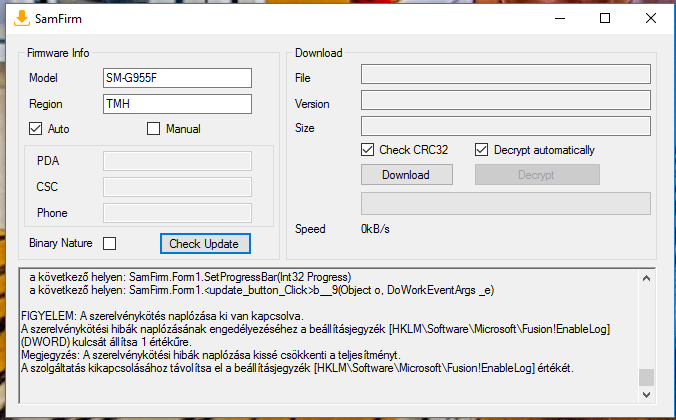Click the Phone text field

[177, 213]
